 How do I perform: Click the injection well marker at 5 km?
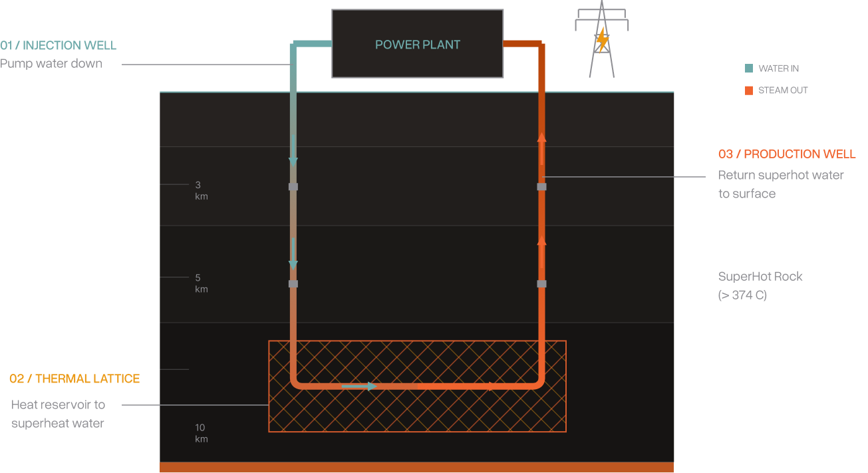tap(293, 284)
